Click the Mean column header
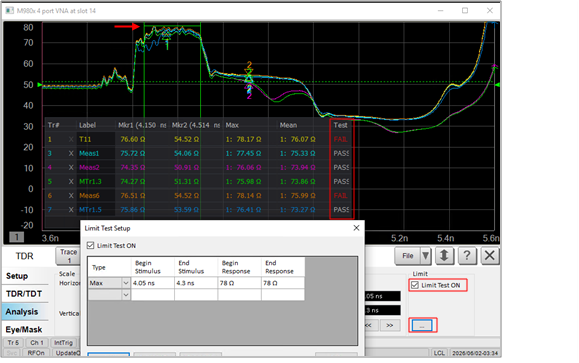This screenshot has height=363, width=579. (288, 125)
